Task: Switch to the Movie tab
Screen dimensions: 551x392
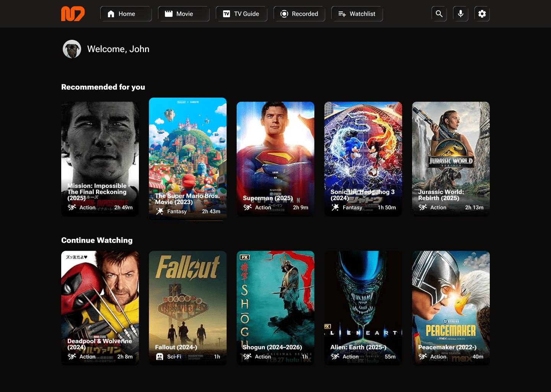Action: tap(184, 14)
